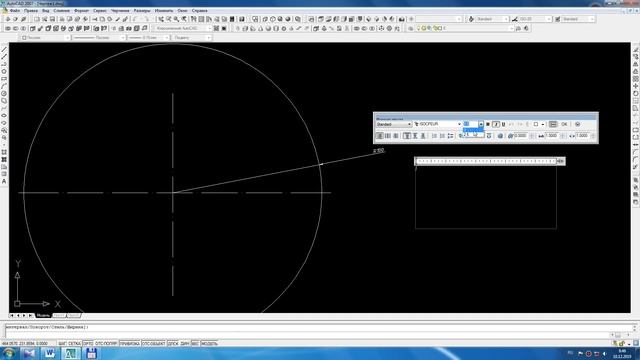The image size is (640, 360).
Task: Open the Черчение menu
Action: point(120,11)
